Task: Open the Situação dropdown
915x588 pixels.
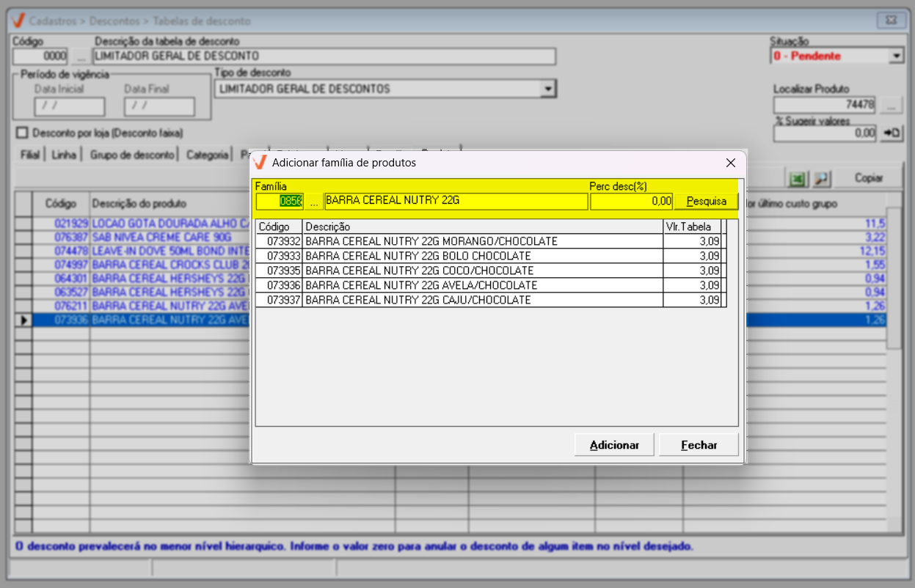Action: coord(896,56)
